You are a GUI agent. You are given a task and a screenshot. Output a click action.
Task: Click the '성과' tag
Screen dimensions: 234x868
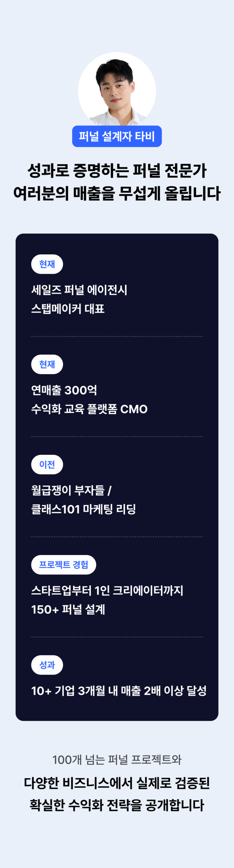pyautogui.click(x=47, y=665)
